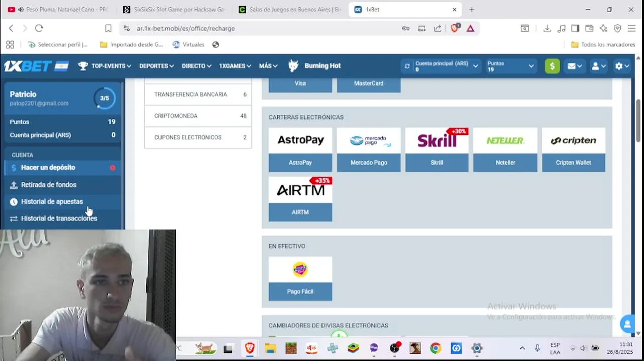
Task: Click the bookmark icon beside address bar
Action: (108, 28)
